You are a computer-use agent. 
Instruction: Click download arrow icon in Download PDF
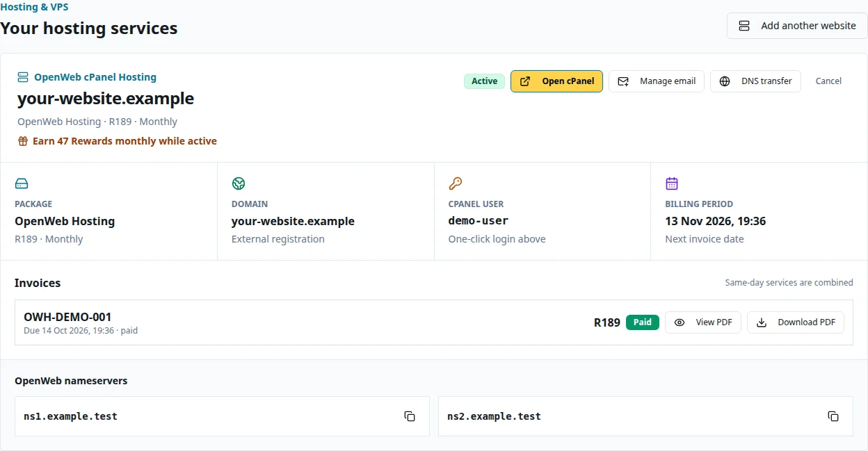762,322
